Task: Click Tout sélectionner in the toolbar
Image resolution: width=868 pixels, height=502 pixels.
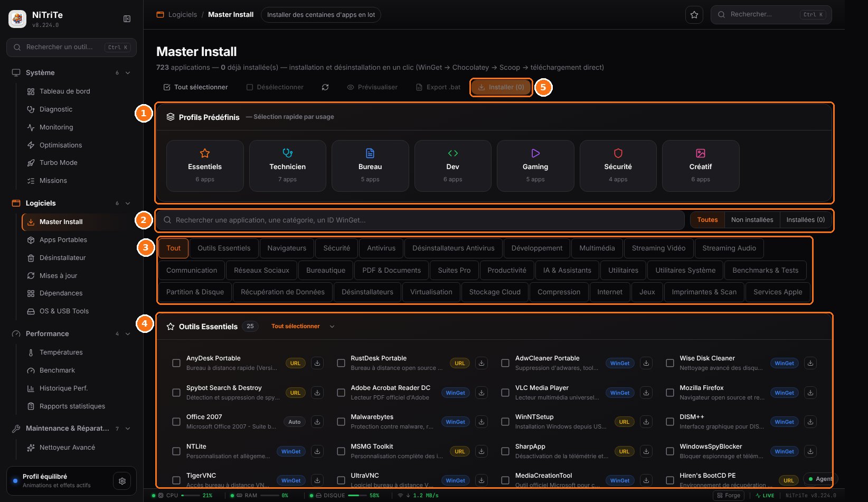Action: click(196, 87)
